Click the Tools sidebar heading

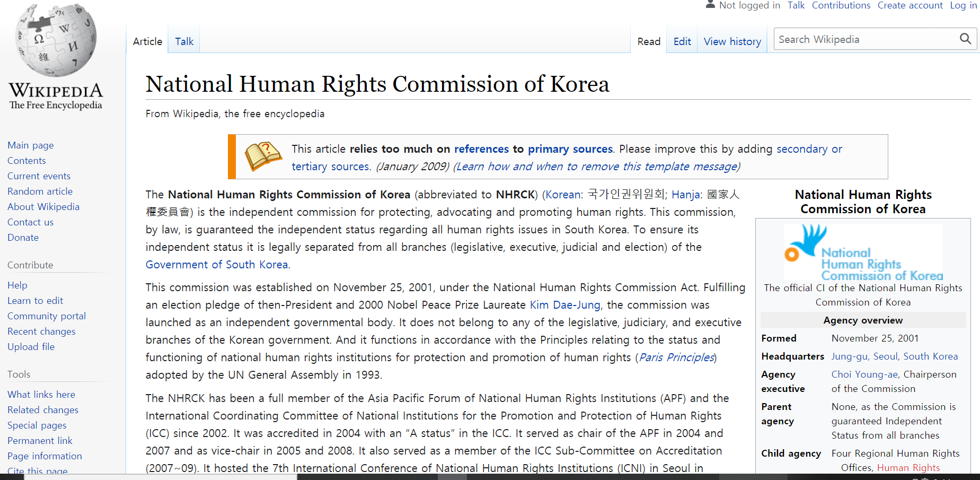point(19,374)
